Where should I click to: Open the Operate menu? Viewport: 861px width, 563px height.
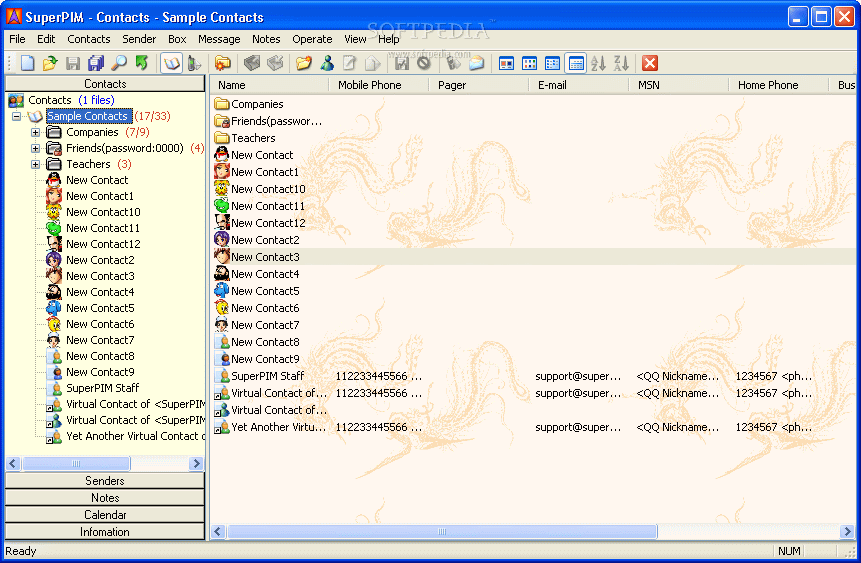[x=312, y=39]
